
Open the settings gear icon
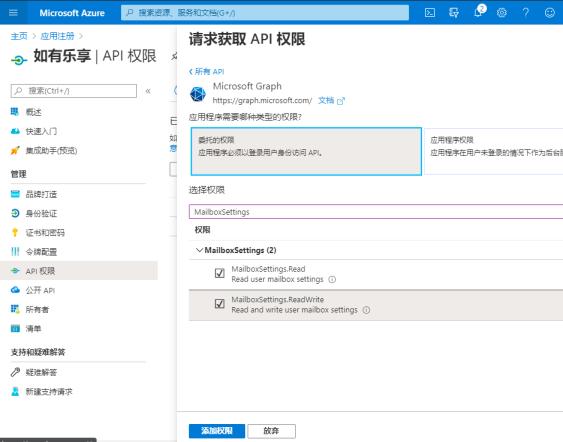coord(502,13)
